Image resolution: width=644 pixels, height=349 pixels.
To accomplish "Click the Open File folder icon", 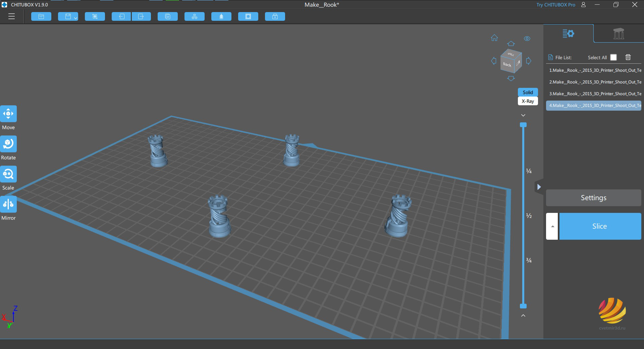I will (41, 16).
